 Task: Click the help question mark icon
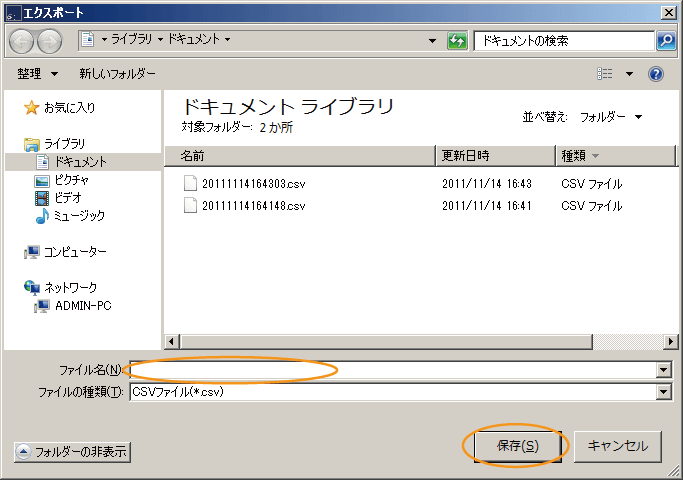656,74
